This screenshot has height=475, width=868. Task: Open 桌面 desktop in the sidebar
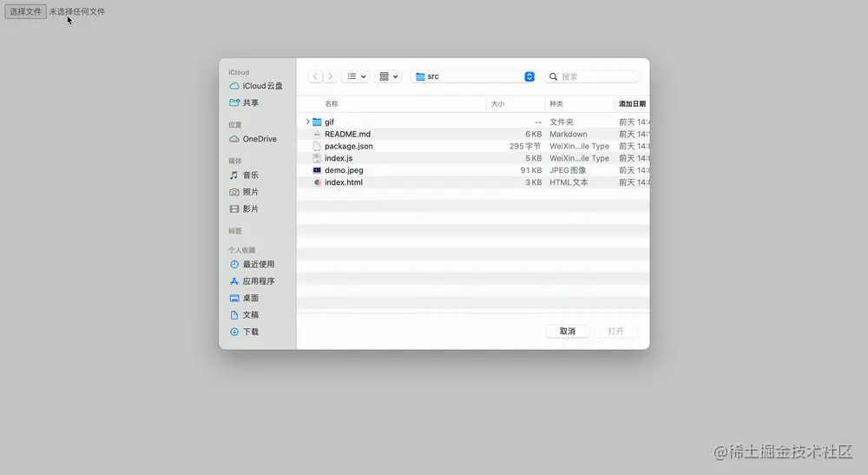244,298
